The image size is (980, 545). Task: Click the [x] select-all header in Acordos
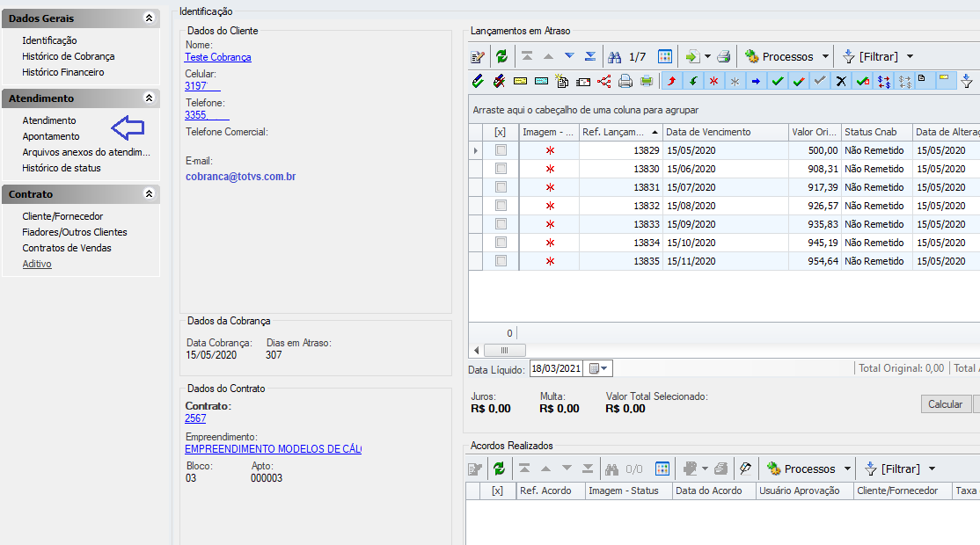498,490
